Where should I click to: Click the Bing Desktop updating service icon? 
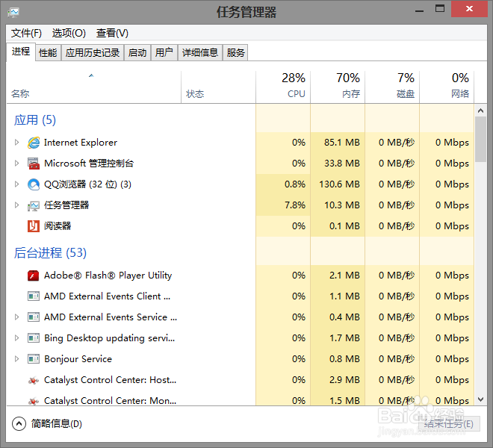pos(34,338)
